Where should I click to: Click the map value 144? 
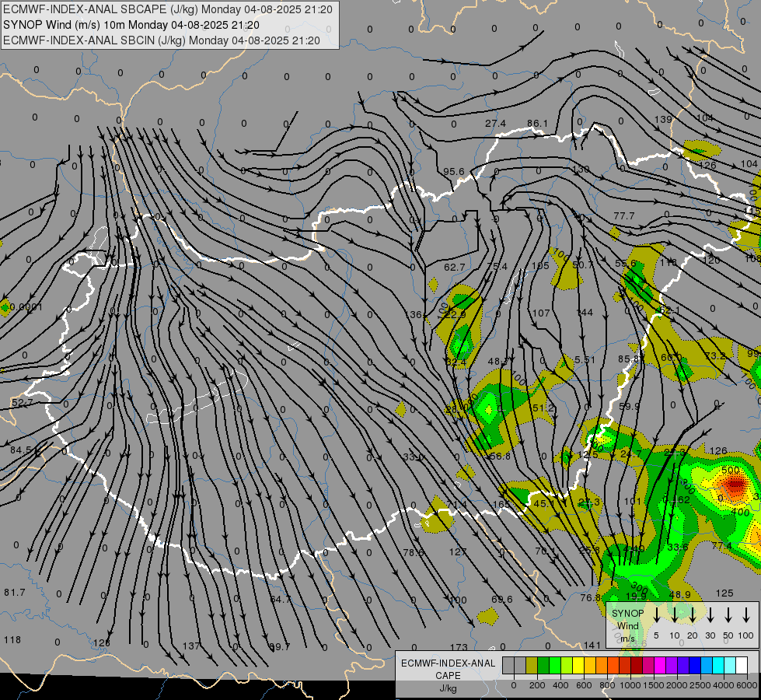click(585, 313)
